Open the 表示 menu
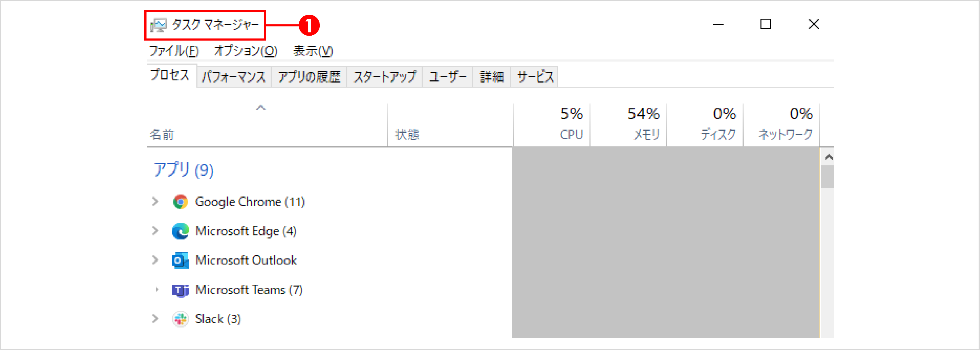Image resolution: width=980 pixels, height=350 pixels. point(313,51)
